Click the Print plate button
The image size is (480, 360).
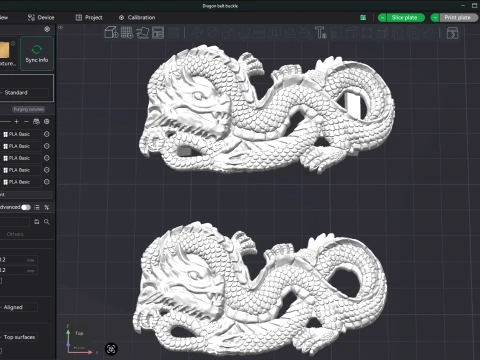pyautogui.click(x=459, y=18)
